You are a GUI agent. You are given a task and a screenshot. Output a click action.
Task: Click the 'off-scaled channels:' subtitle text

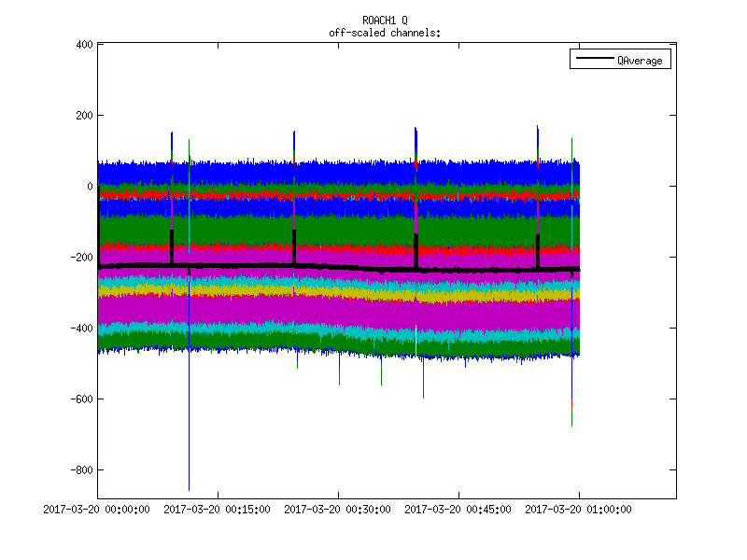(385, 33)
